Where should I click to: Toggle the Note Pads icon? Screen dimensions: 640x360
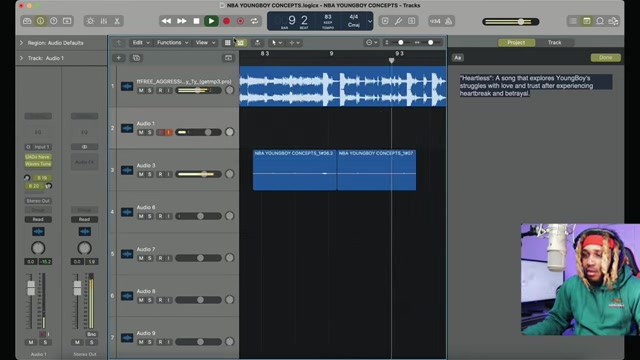(587, 21)
